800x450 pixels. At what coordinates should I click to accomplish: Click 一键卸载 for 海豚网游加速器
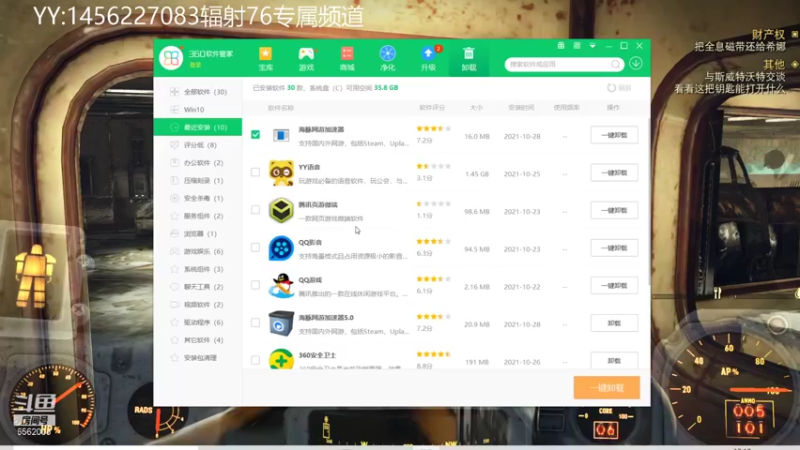pyautogui.click(x=614, y=135)
